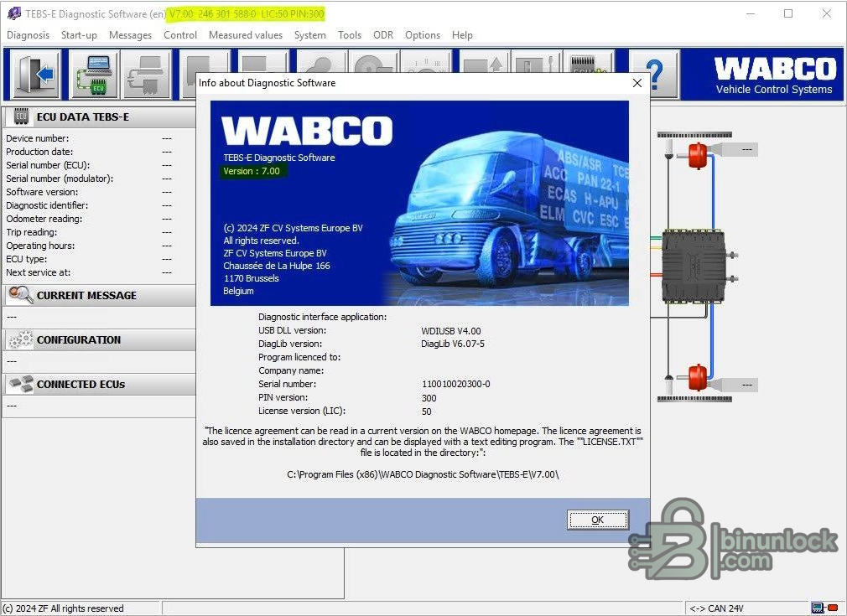Image resolution: width=847 pixels, height=616 pixels.
Task: Click the 'Company name:' label
Action: click(291, 370)
